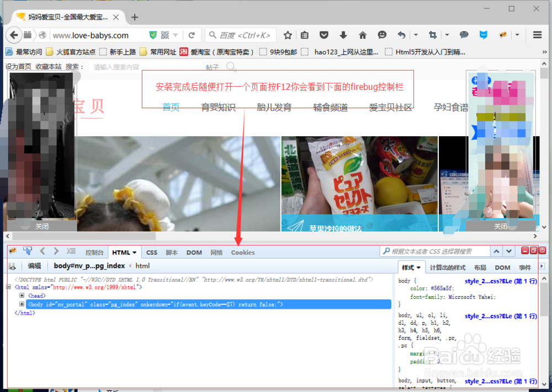Open the undo history dropdown arrow
The image size is (552, 392).
pyautogui.click(x=416, y=35)
